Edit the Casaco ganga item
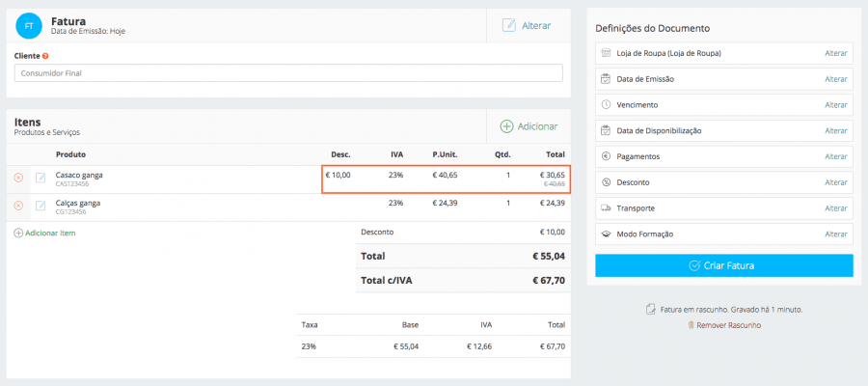Image resolution: width=868 pixels, height=386 pixels. pos(41,179)
